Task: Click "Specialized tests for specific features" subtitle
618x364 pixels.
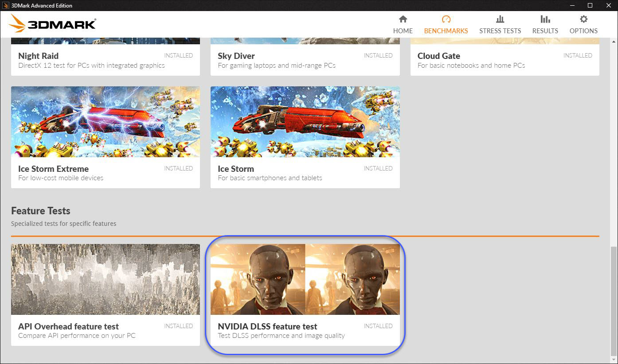Action: click(63, 224)
